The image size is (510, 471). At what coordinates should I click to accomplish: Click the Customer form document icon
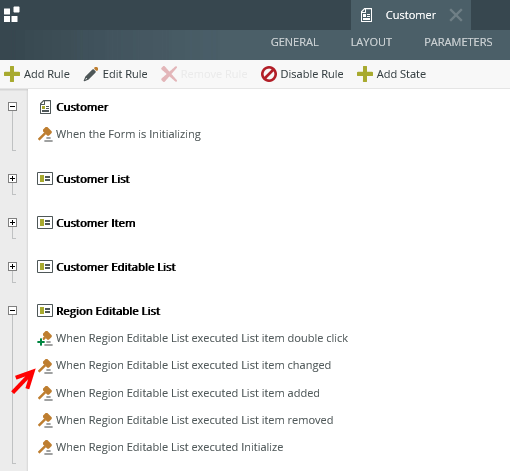(x=45, y=107)
